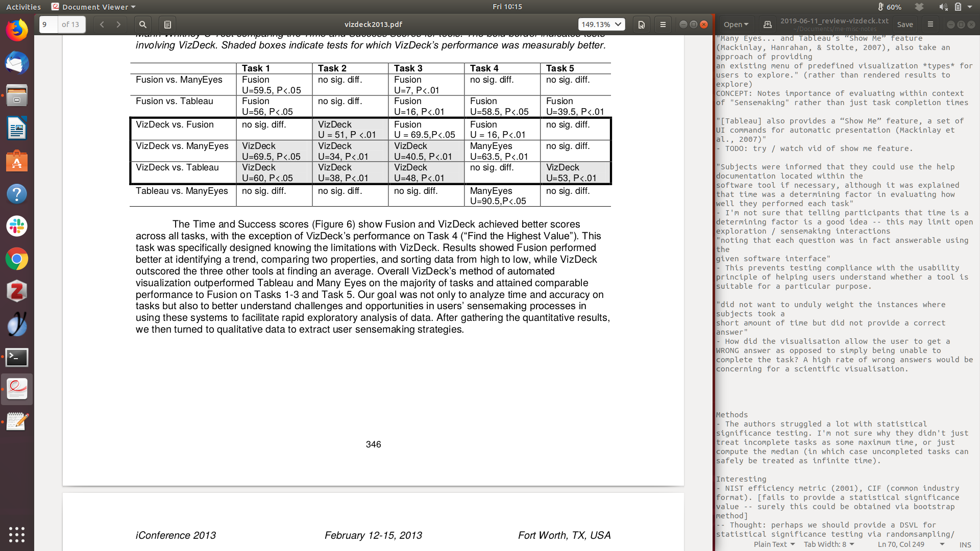Open the Document Viewer app menu
The image size is (980, 551).
tap(94, 7)
